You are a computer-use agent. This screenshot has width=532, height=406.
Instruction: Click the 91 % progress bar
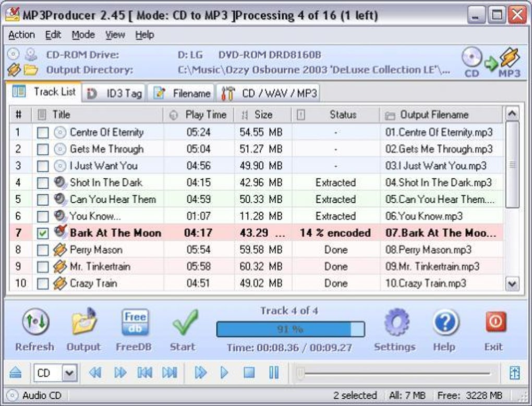291,329
